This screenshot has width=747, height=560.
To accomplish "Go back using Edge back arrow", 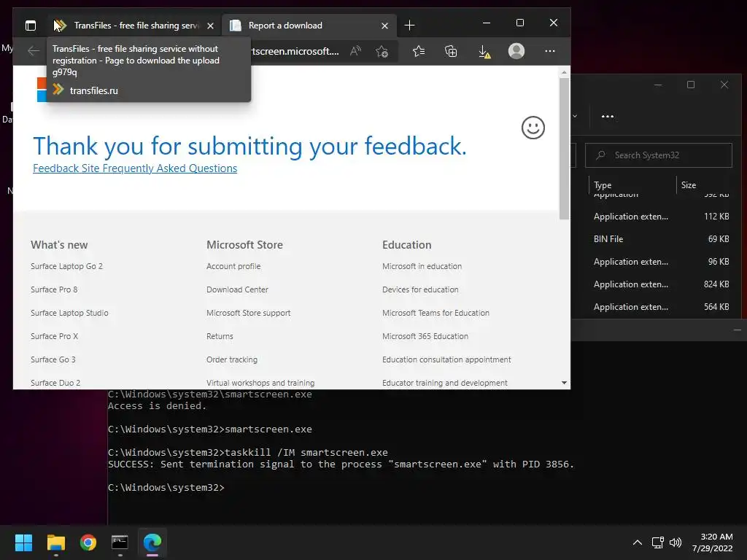I will tap(34, 51).
